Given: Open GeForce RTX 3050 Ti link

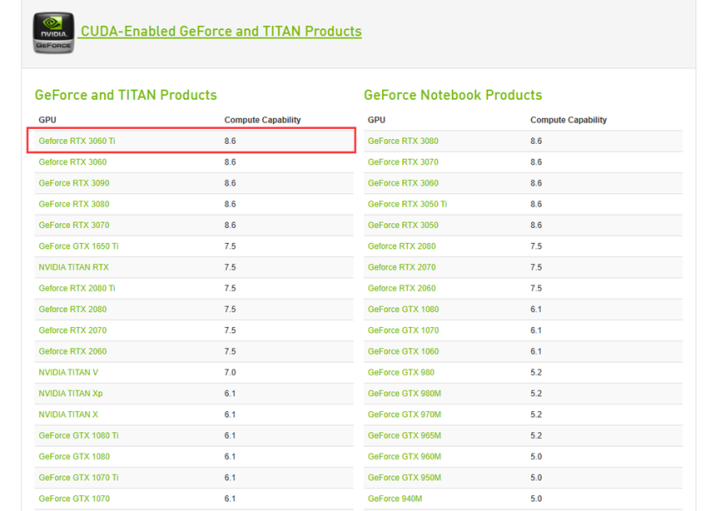Looking at the screenshot, I should click(x=407, y=204).
